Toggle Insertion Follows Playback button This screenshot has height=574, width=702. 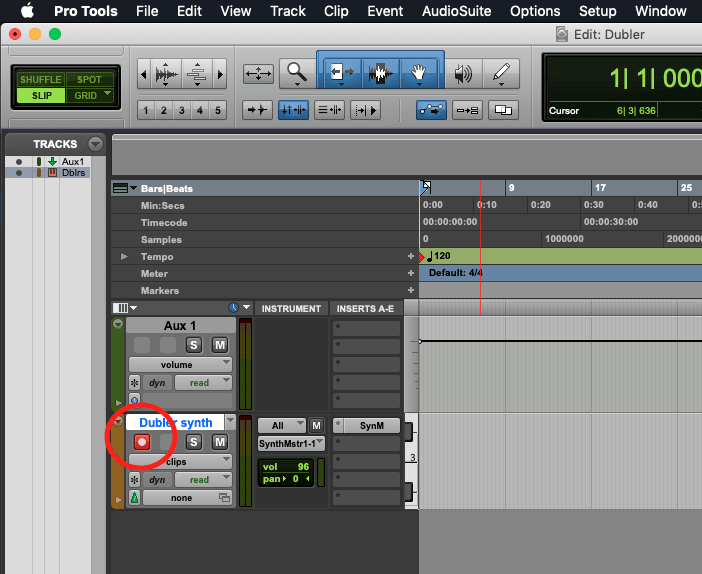[x=365, y=110]
